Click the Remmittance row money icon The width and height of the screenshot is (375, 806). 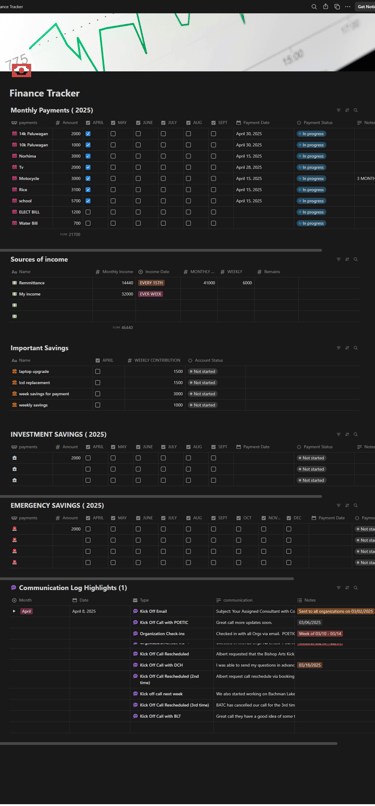point(14,283)
